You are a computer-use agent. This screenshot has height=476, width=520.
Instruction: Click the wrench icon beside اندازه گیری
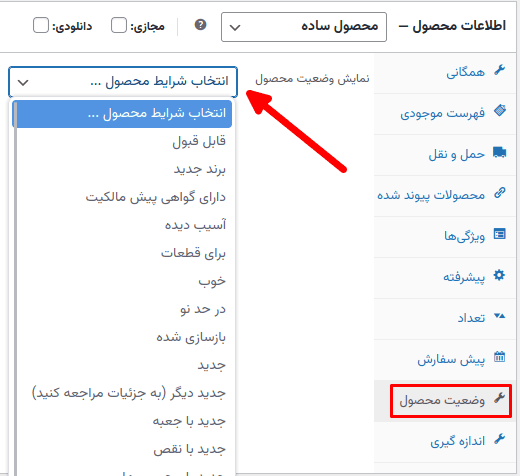pos(500,439)
